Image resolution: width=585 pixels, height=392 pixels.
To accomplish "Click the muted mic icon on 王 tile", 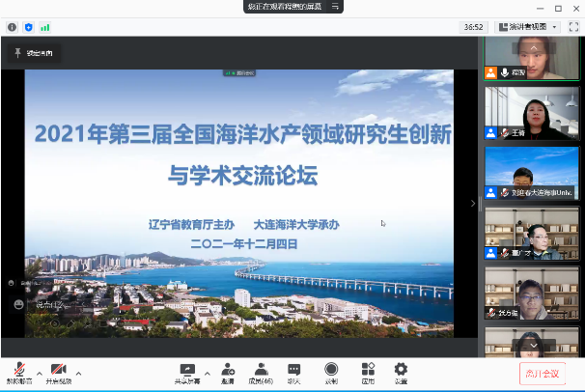I will point(505,133).
